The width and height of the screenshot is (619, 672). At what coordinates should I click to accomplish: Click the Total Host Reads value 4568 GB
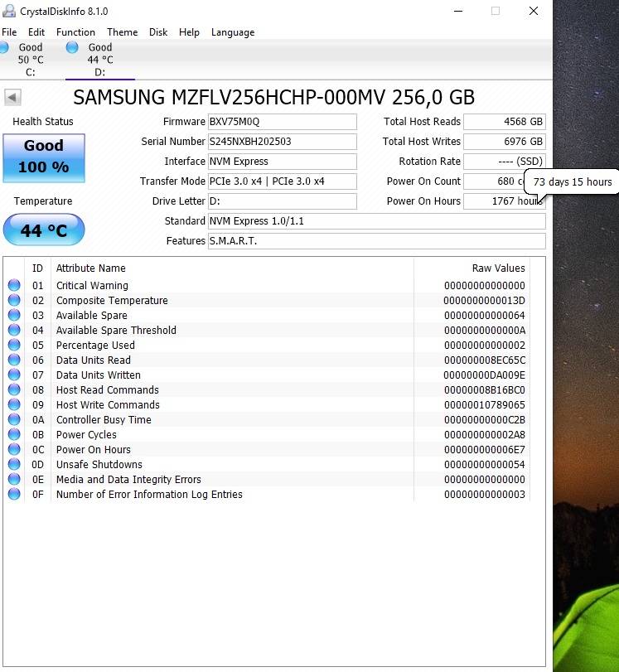(505, 122)
